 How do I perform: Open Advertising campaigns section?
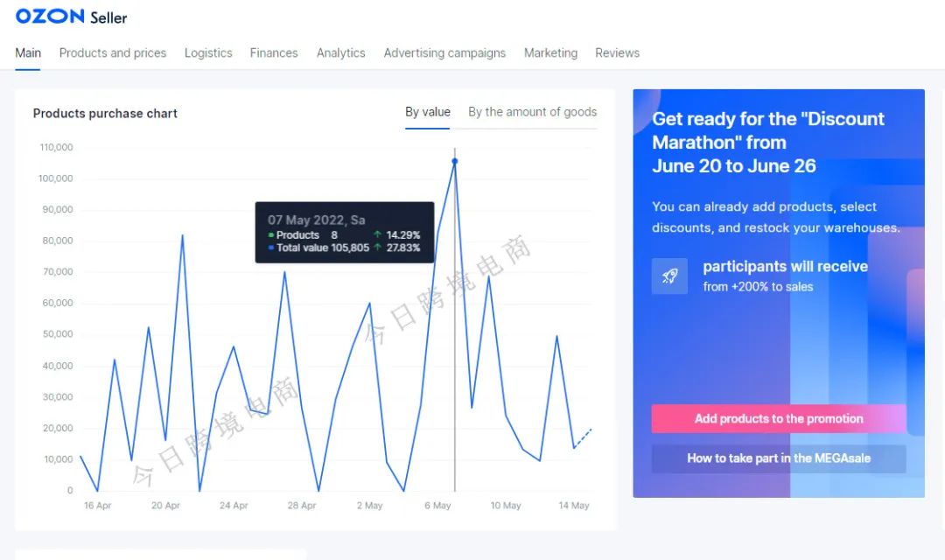[444, 52]
